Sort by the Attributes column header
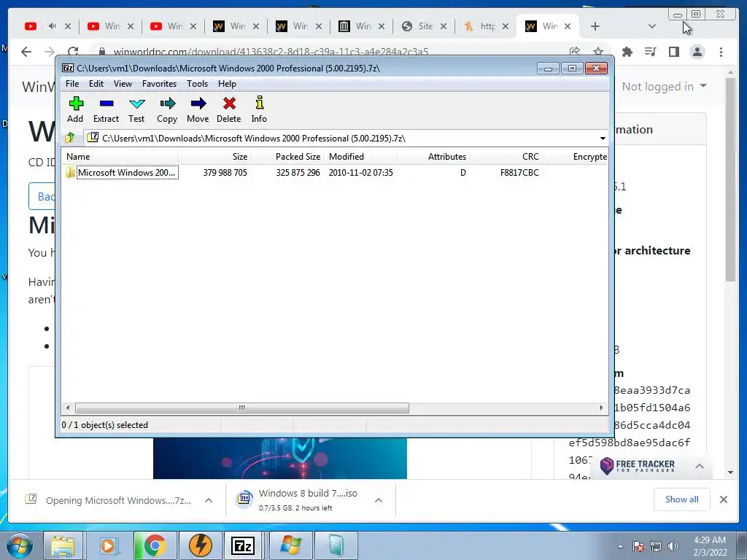 [x=433, y=157]
